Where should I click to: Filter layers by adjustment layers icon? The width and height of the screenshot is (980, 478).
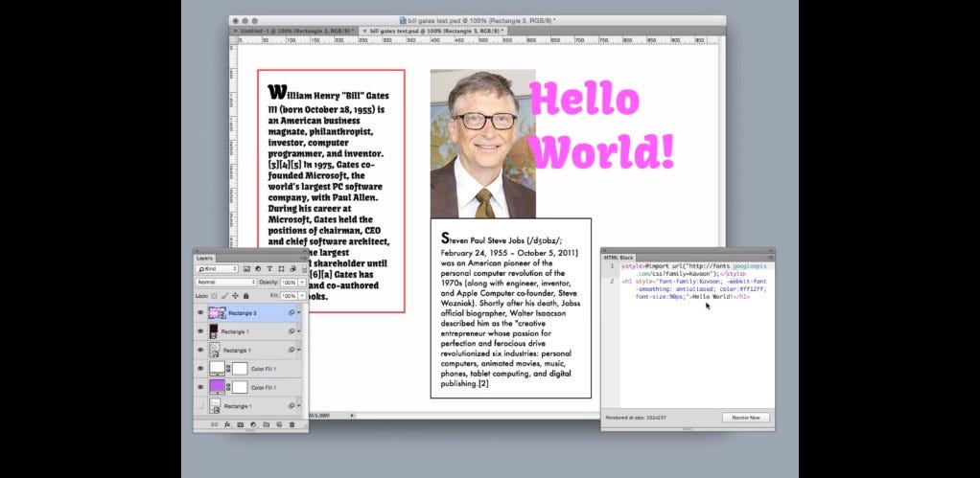(x=258, y=269)
